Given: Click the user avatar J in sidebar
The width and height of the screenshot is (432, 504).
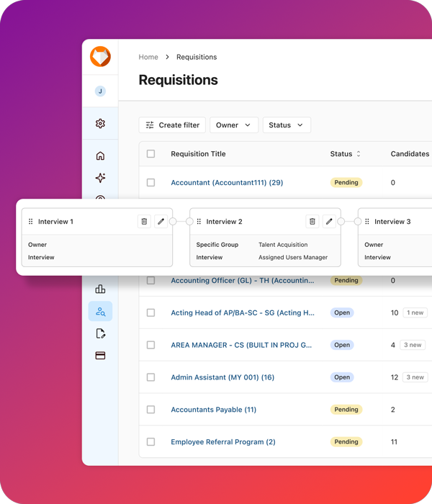Looking at the screenshot, I should click(x=100, y=91).
